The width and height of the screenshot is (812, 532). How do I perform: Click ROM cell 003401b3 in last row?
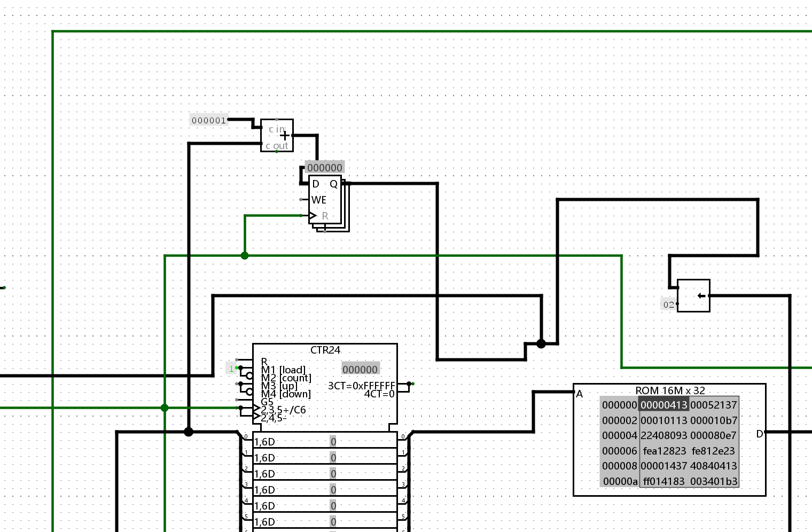point(714,481)
